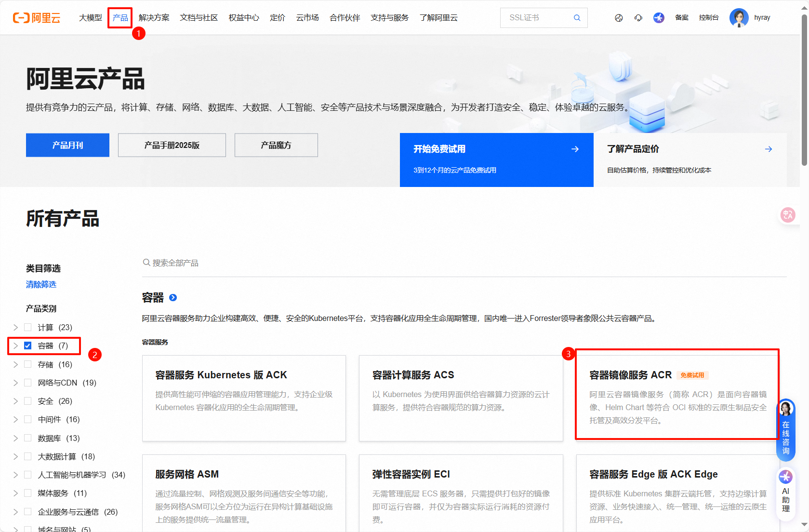
Task: Check the 计算 category checkbox
Action: (28, 327)
